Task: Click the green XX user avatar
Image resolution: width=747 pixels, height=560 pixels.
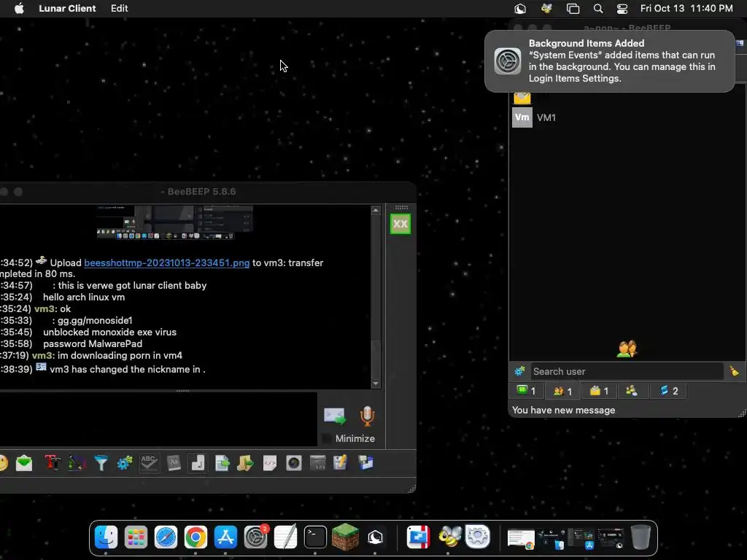Action: (x=400, y=224)
